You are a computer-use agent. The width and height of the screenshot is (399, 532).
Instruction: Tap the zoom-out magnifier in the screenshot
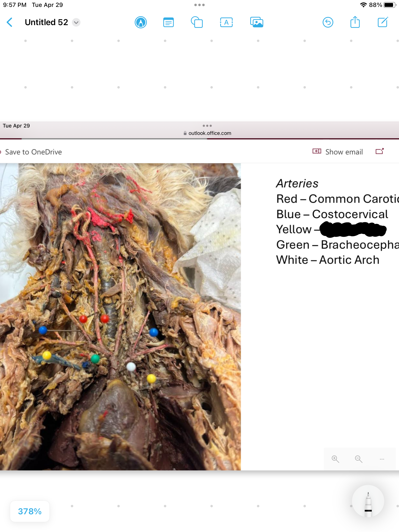click(x=358, y=459)
